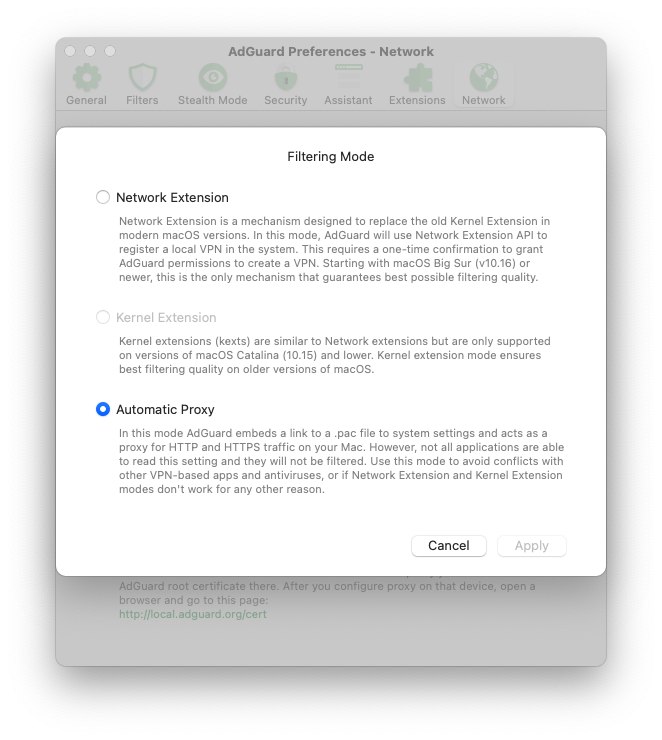Open the Security padlock icon
Screen dimensions: 662x740
click(286, 77)
